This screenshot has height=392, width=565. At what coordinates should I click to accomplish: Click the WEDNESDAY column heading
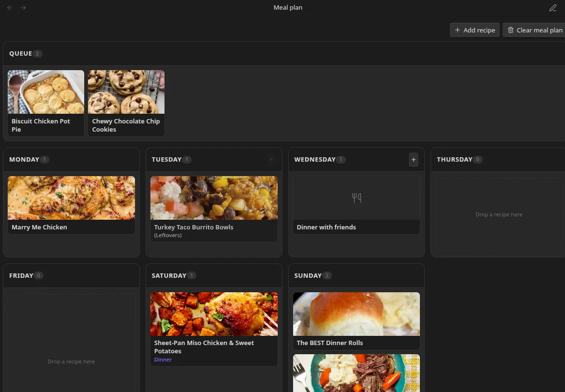314,159
